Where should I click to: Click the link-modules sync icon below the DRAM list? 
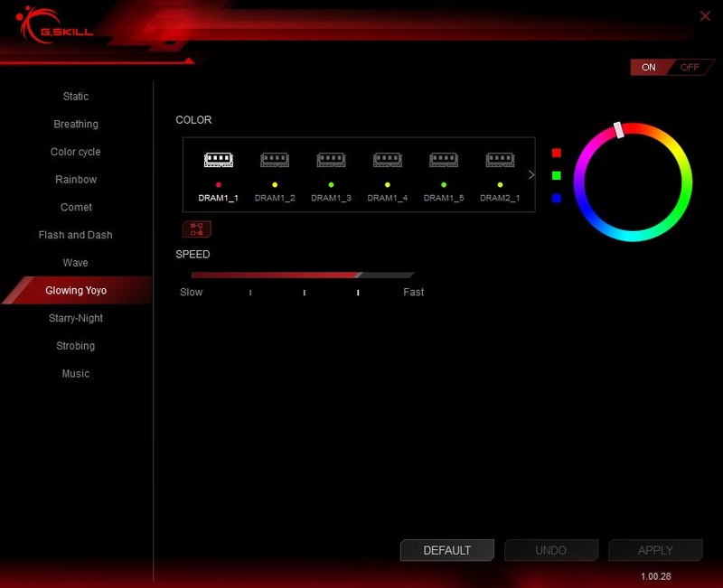click(197, 229)
